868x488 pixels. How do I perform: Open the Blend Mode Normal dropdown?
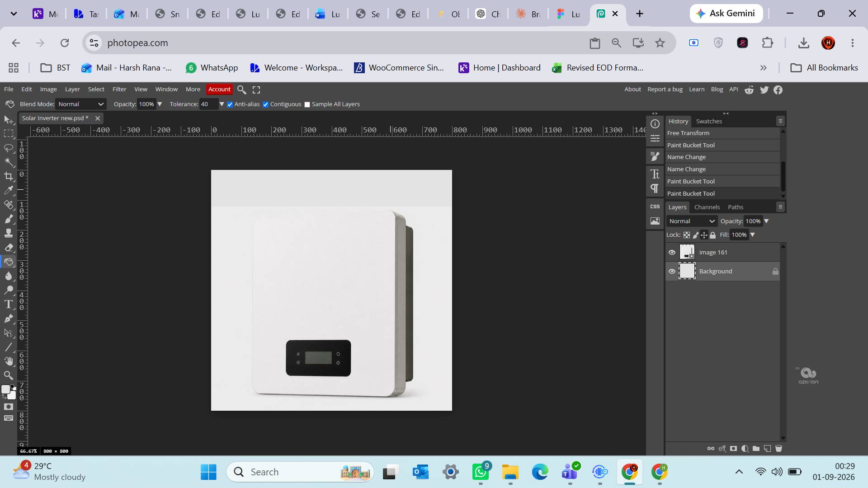(x=80, y=104)
